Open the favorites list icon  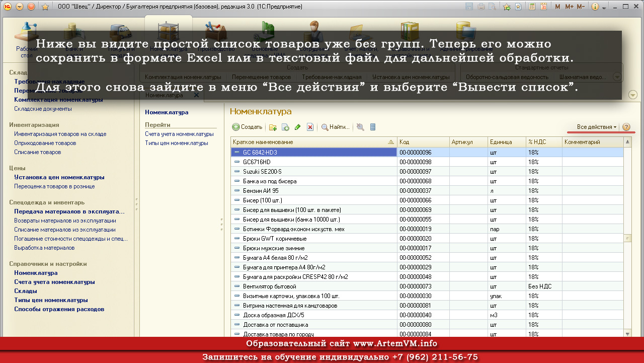518,7
